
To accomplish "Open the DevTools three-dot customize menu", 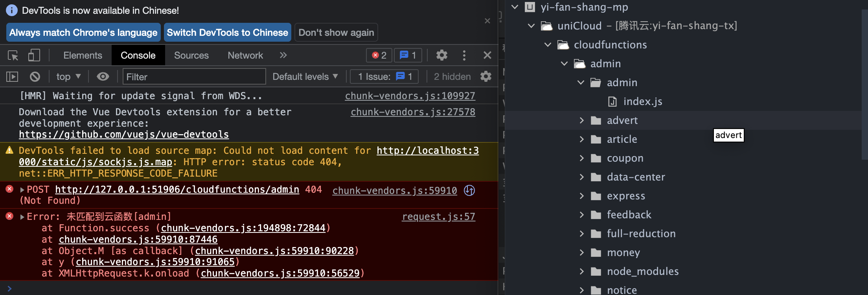I will (x=464, y=55).
